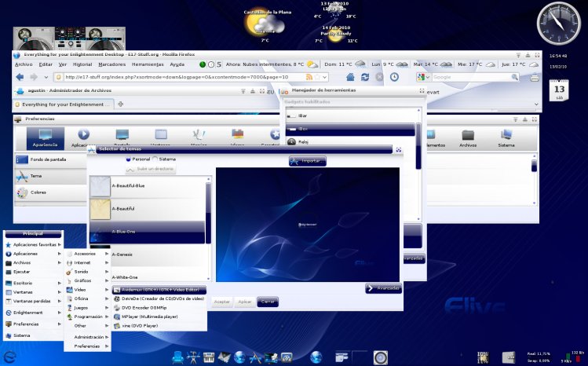Click the Google search input field
The height and width of the screenshot is (366, 588).
(471, 77)
